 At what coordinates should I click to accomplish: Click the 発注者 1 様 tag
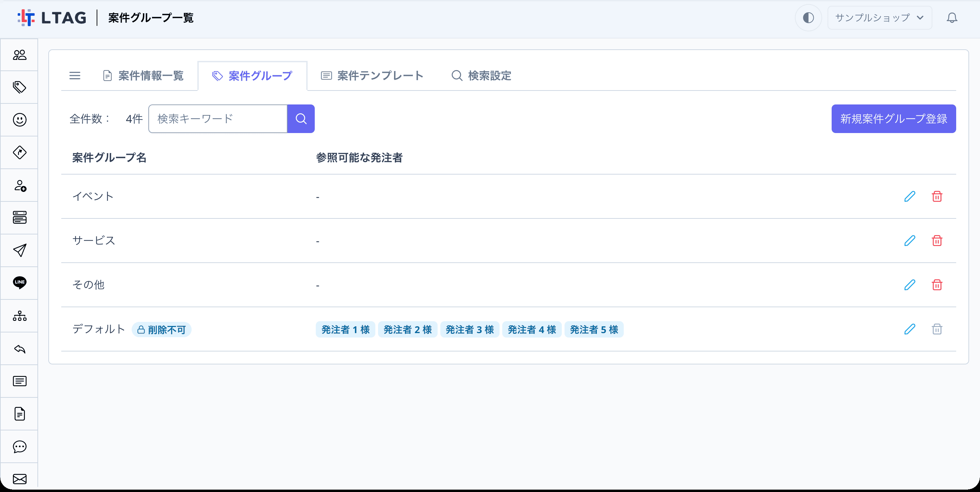coord(345,329)
